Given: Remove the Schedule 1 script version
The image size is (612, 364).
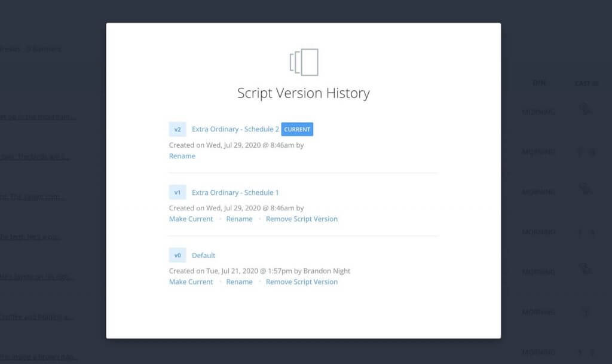Looking at the screenshot, I should 301,219.
